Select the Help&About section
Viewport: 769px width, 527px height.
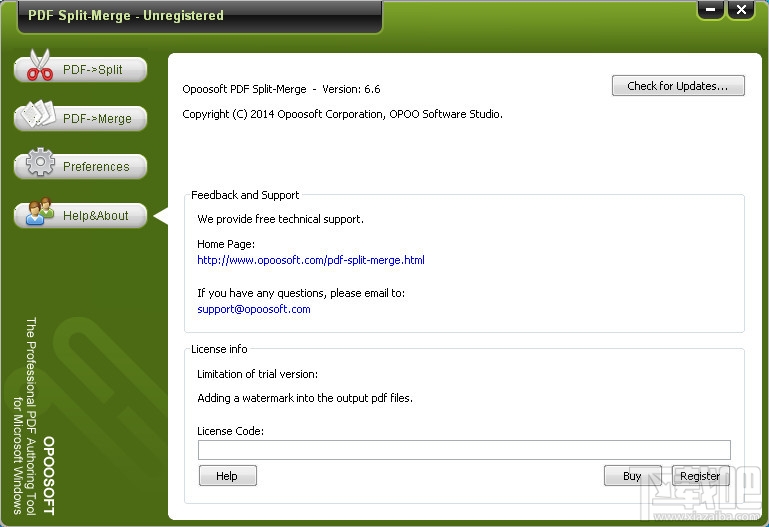point(80,215)
